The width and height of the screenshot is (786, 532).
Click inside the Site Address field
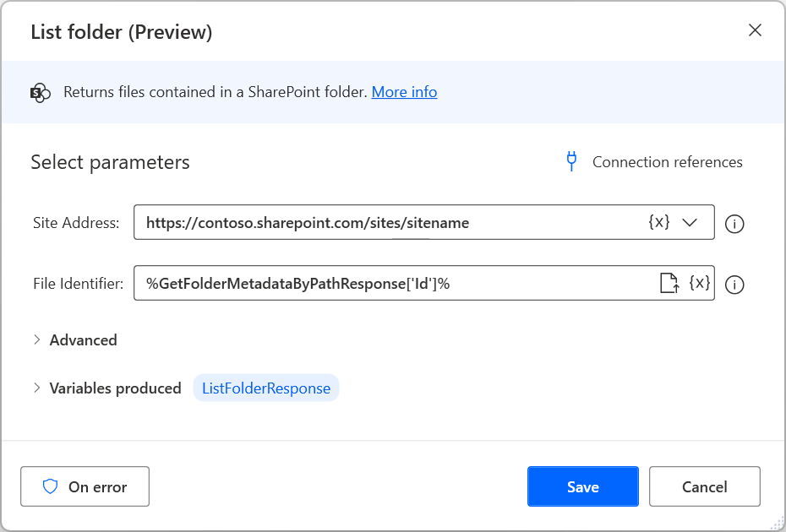pos(338,222)
